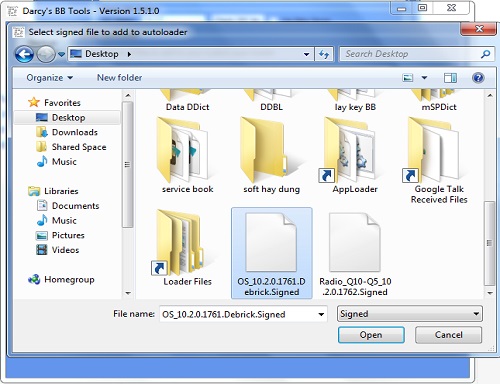The height and width of the screenshot is (384, 500).
Task: Select the mSPDict folder
Action: 439,100
